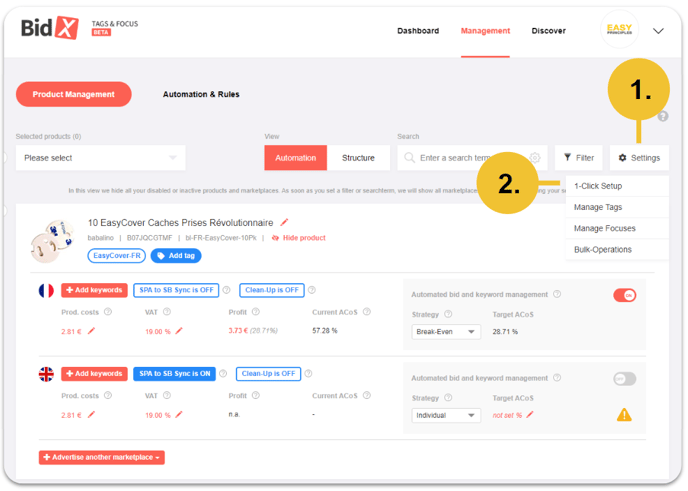Switch to the Discover tab
This screenshot has width=688, height=491.
pos(548,31)
